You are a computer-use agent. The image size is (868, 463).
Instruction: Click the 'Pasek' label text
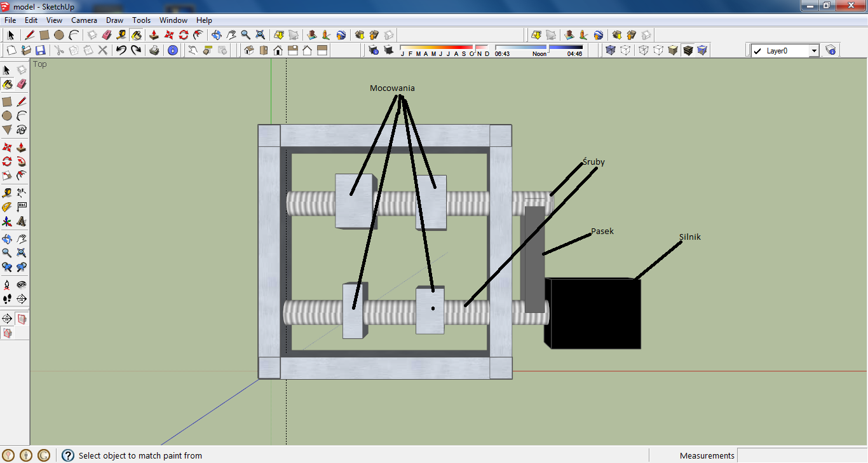pos(602,231)
